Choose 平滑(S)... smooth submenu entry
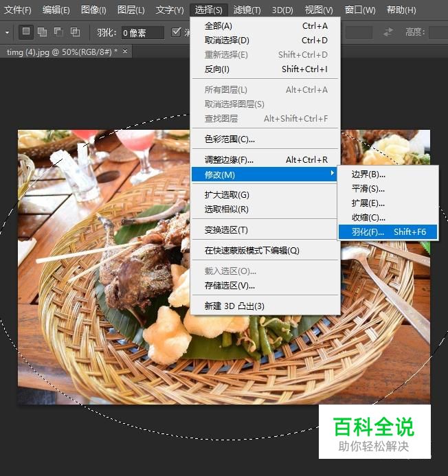This screenshot has width=448, height=476. pos(388,188)
